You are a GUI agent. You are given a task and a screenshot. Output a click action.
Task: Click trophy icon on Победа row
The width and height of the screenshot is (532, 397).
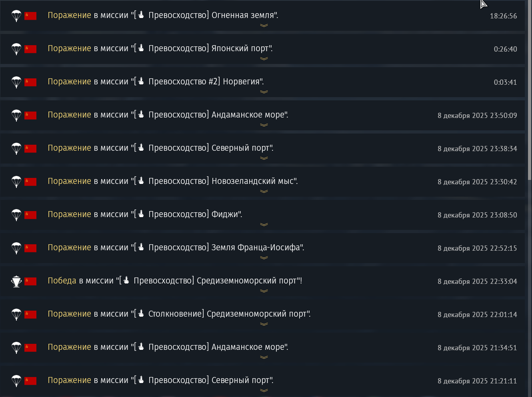(16, 281)
